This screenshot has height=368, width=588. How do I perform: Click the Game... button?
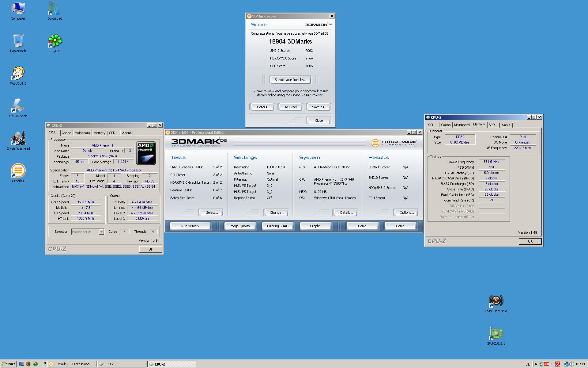pyautogui.click(x=401, y=226)
